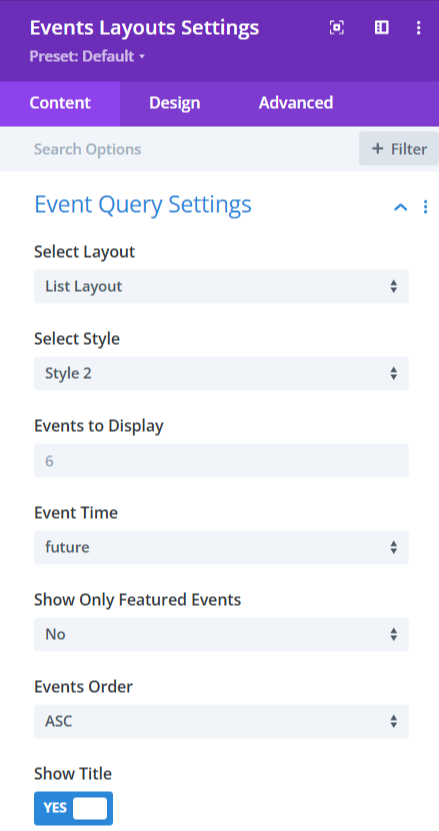The width and height of the screenshot is (439, 831).
Task: Open the Event Time dropdown
Action: 221,547
